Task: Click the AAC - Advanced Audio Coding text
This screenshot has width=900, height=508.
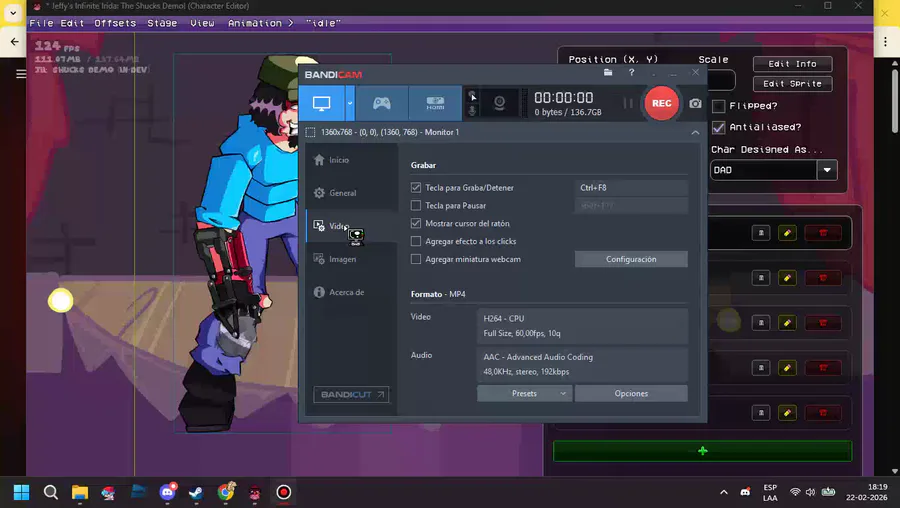Action: (x=538, y=357)
